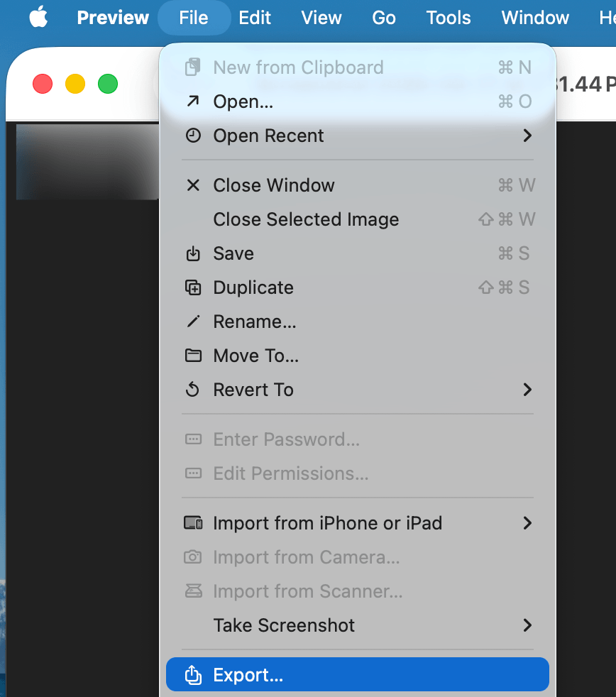Click the pencil icon beside Rename...
This screenshot has width=616, height=697.
(192, 322)
